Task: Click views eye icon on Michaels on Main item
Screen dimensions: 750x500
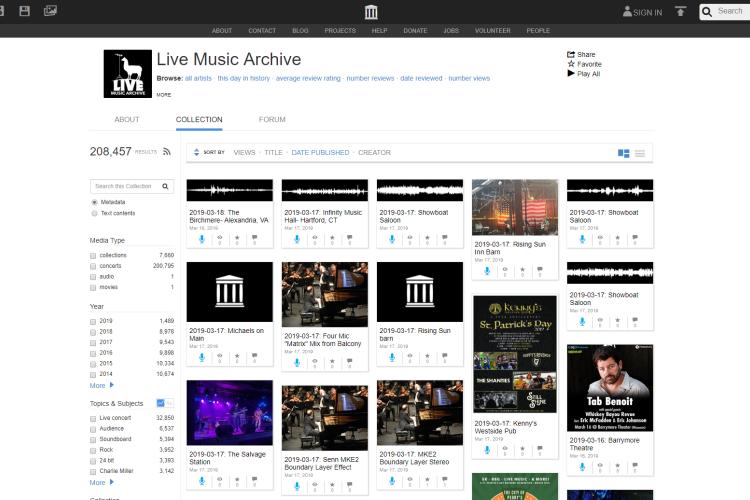Action: pos(220,356)
